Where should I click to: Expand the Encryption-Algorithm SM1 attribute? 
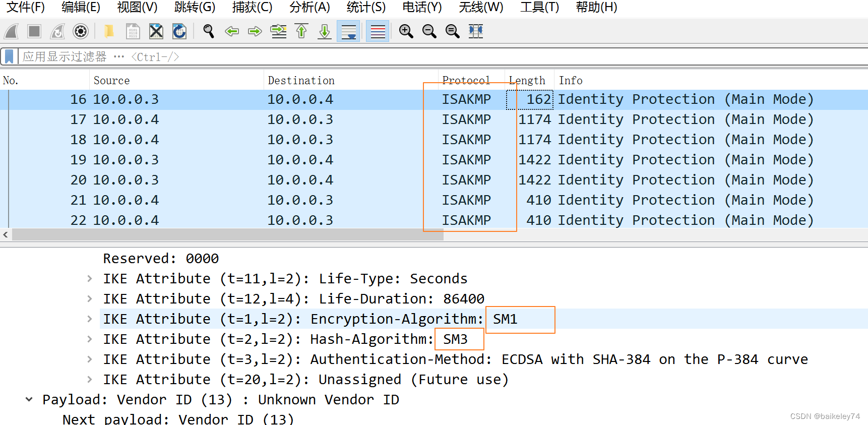click(89, 319)
